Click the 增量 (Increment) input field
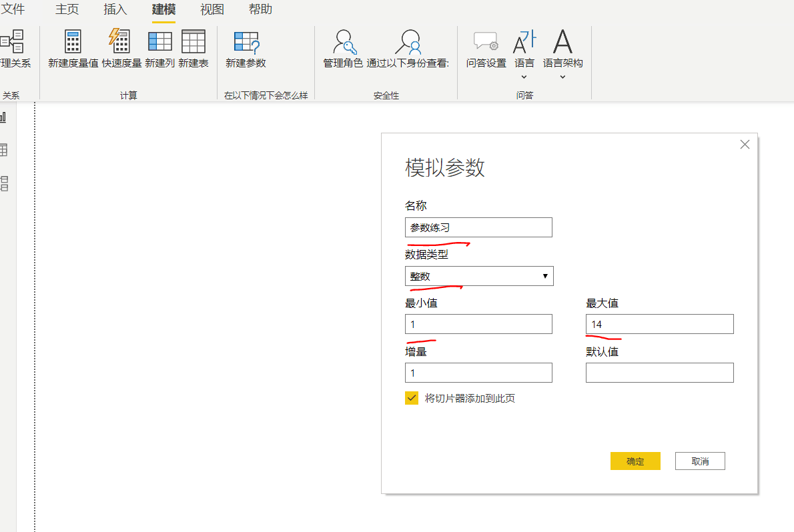This screenshot has height=532, width=794. pyautogui.click(x=478, y=373)
